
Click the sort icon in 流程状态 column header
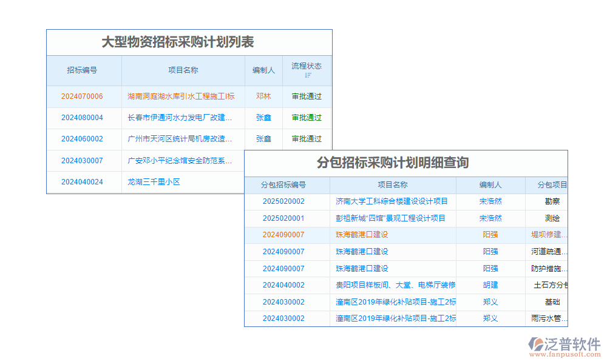point(308,76)
